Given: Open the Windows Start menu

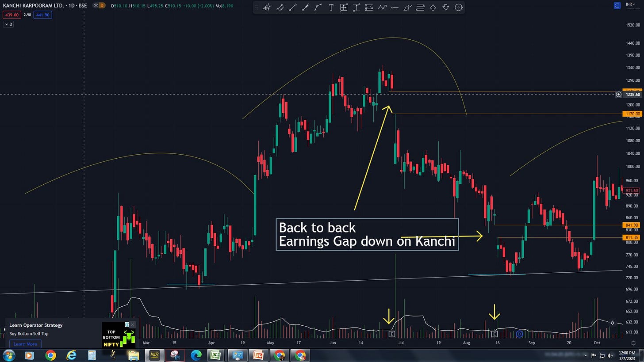Looking at the screenshot, I should pos(8,355).
